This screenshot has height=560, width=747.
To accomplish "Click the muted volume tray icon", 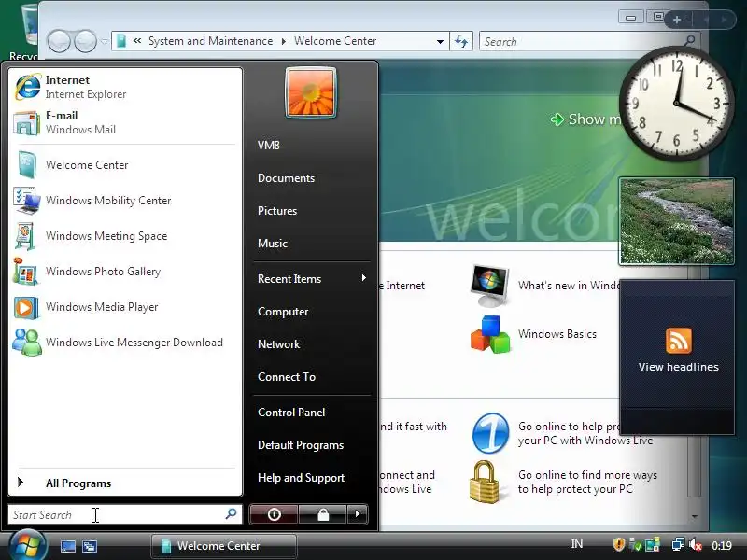I will click(x=696, y=544).
